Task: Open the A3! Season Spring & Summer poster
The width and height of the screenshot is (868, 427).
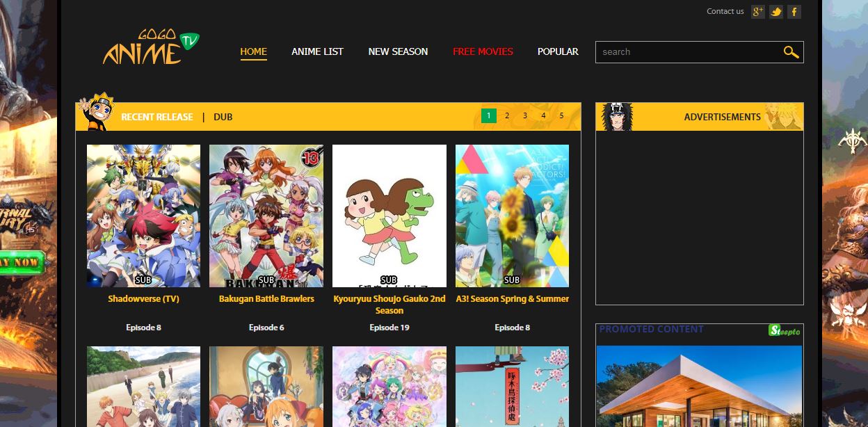Action: 512,216
